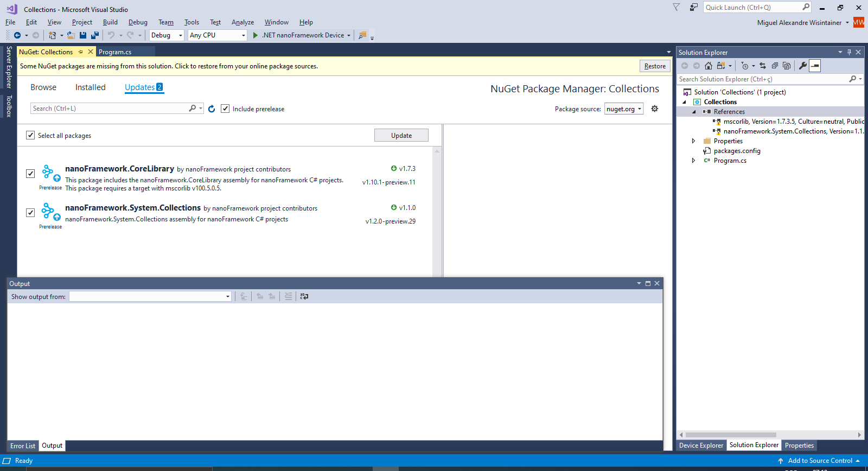Expand the Properties node in Solution Explorer
This screenshot has height=471, width=868.
[693, 141]
